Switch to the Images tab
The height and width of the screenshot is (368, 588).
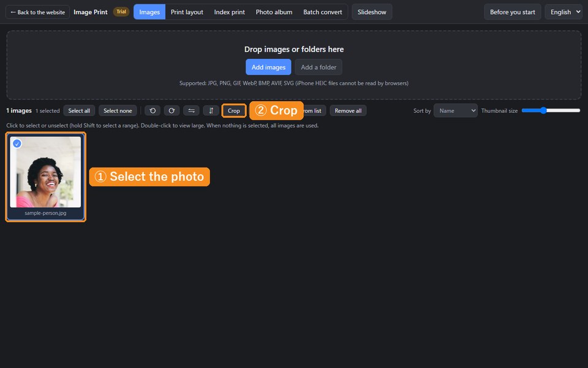point(149,12)
